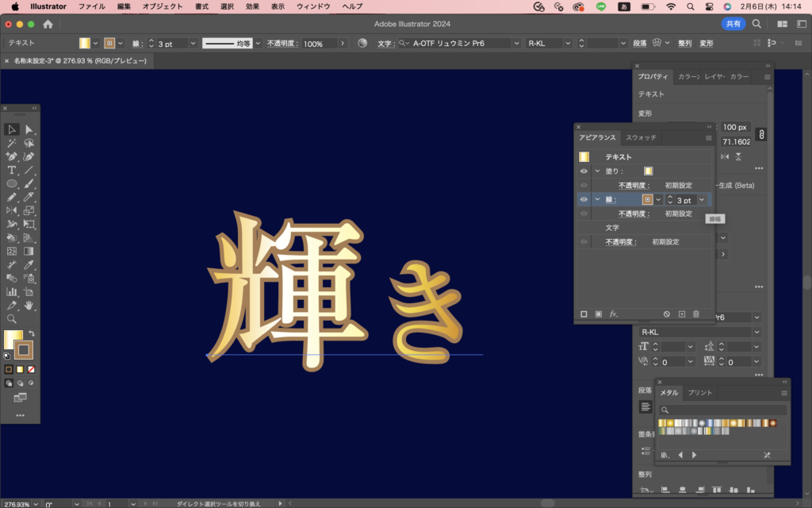Viewport: 812px width, 508px height.
Task: Delete selected appearance item via trash icon
Action: click(x=695, y=314)
